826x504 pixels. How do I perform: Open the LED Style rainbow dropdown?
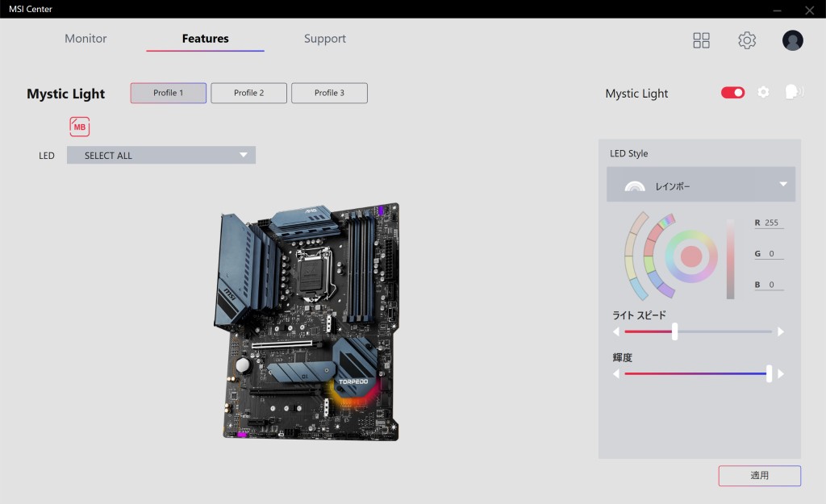pyautogui.click(x=700, y=185)
